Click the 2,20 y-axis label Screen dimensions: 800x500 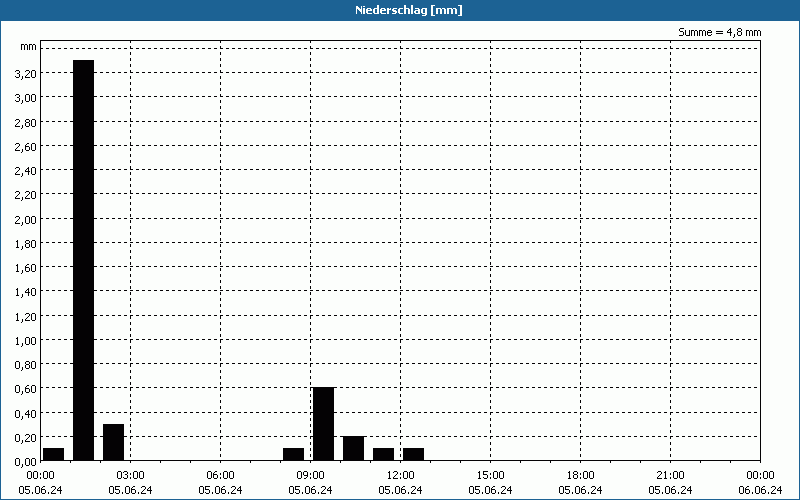26,195
